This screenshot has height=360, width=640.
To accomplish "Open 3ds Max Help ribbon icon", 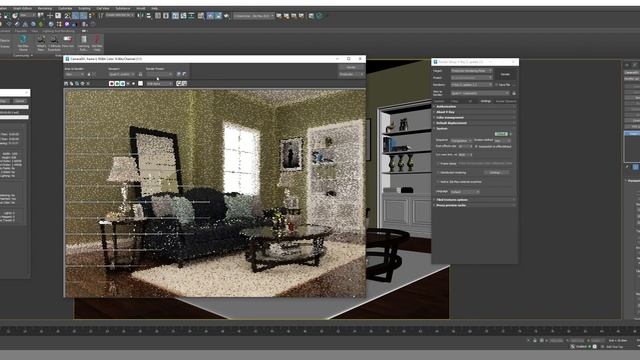I will 97,43.
